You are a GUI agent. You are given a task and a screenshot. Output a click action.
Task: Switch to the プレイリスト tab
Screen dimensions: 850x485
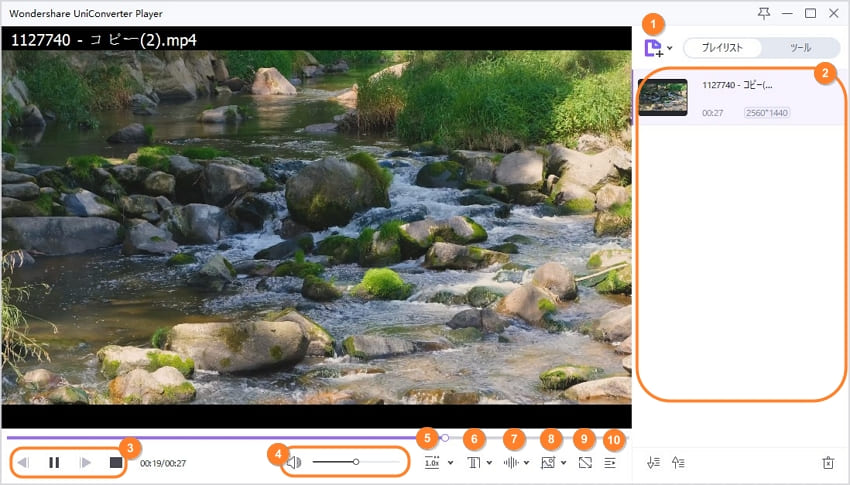point(722,48)
